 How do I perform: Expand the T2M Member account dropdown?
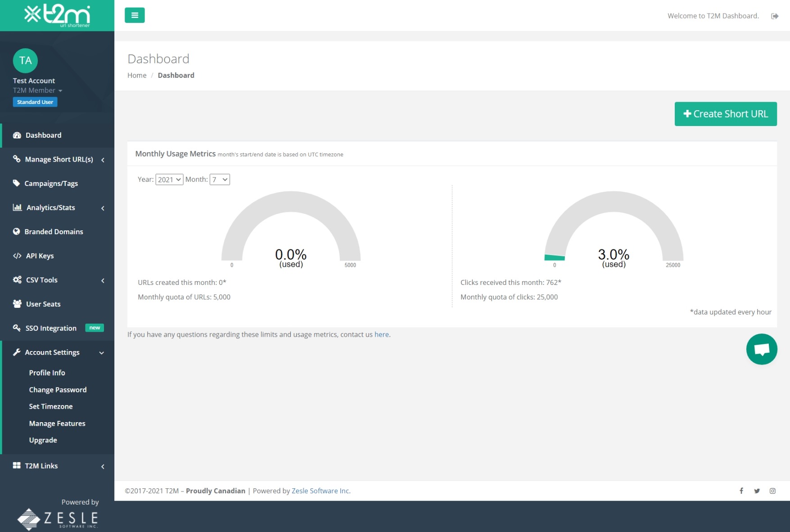point(37,90)
